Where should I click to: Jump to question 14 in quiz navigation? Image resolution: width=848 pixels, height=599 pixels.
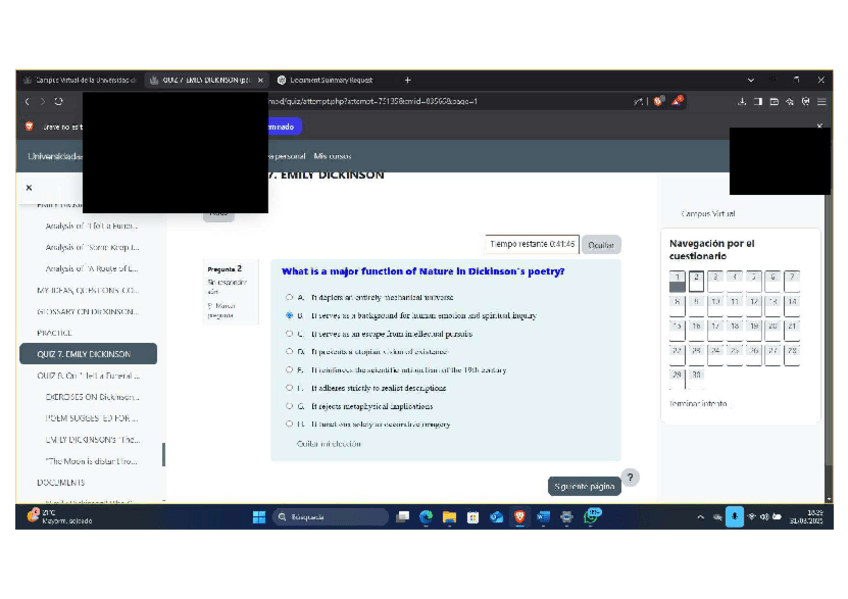point(792,305)
